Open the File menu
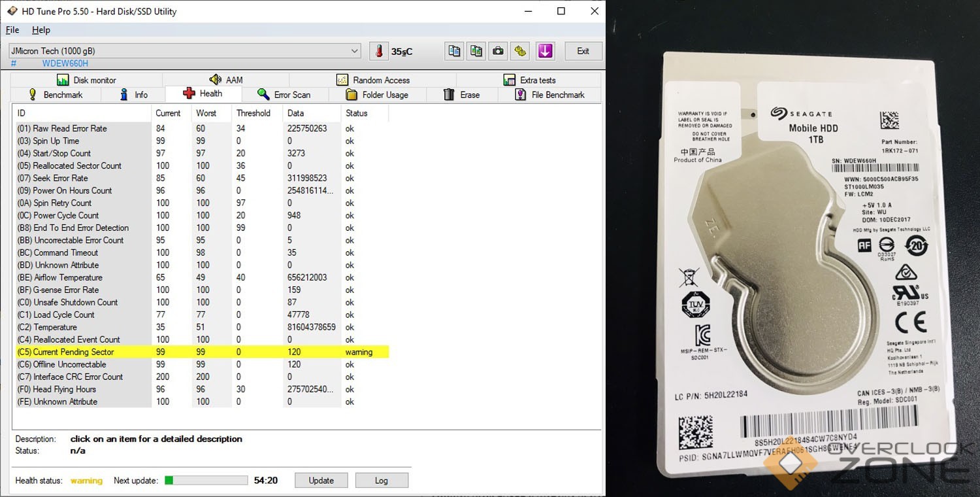Image resolution: width=980 pixels, height=497 pixels. click(x=12, y=30)
